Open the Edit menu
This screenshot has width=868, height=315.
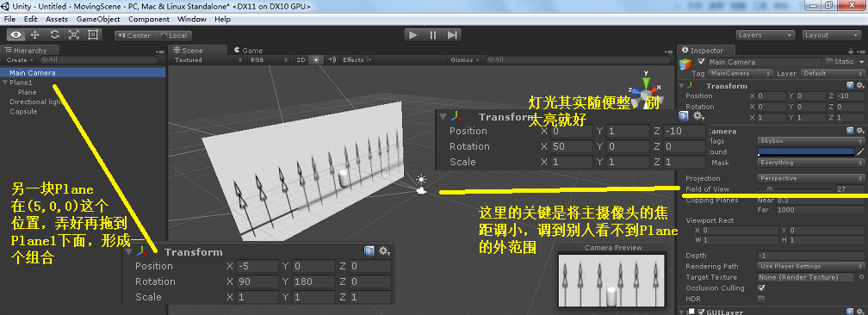[31, 19]
